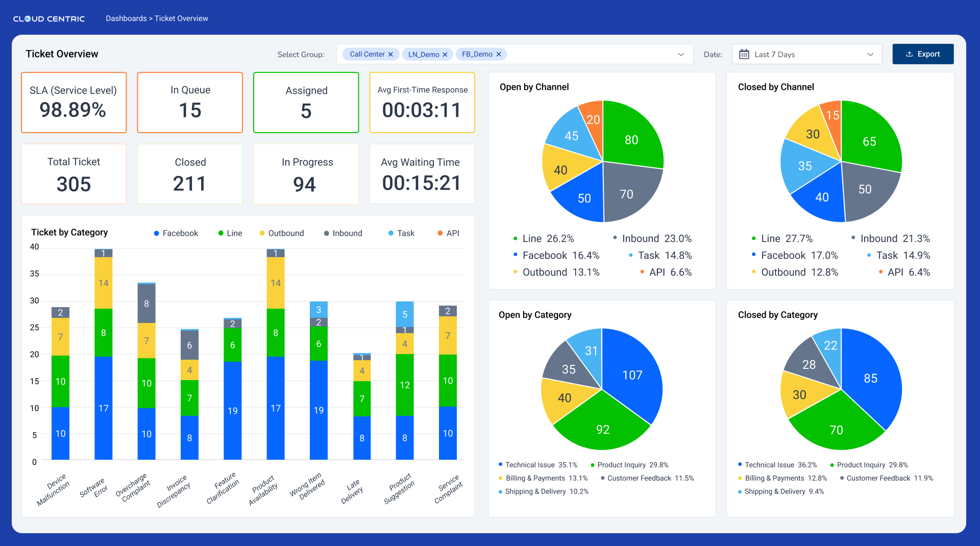Remove the Call Center group tag
Image resolution: width=980 pixels, height=546 pixels.
tap(390, 54)
